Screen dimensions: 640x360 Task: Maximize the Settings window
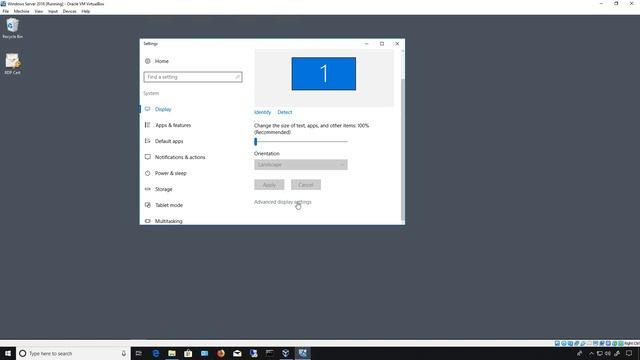coord(382,44)
